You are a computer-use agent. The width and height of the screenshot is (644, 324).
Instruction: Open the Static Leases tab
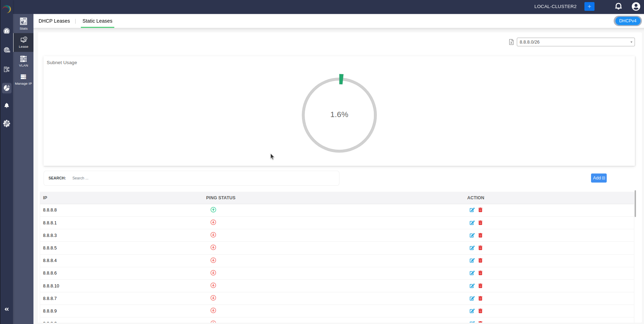click(x=97, y=21)
